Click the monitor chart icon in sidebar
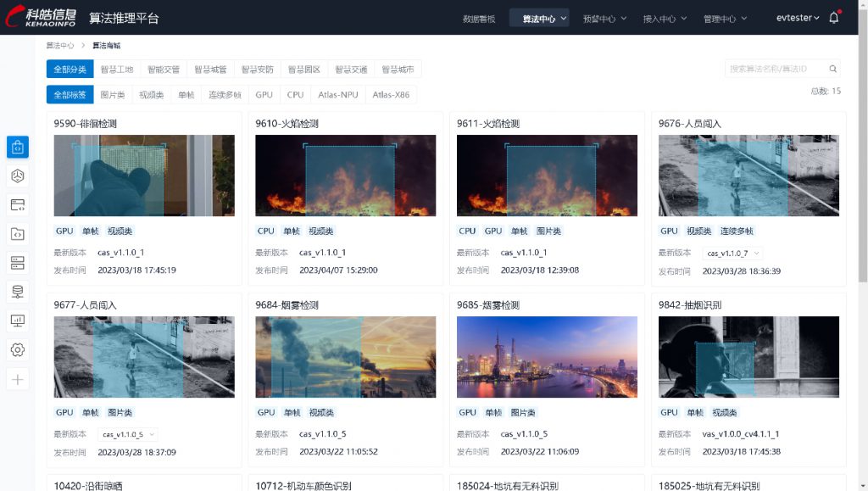The width and height of the screenshot is (868, 491). point(18,321)
